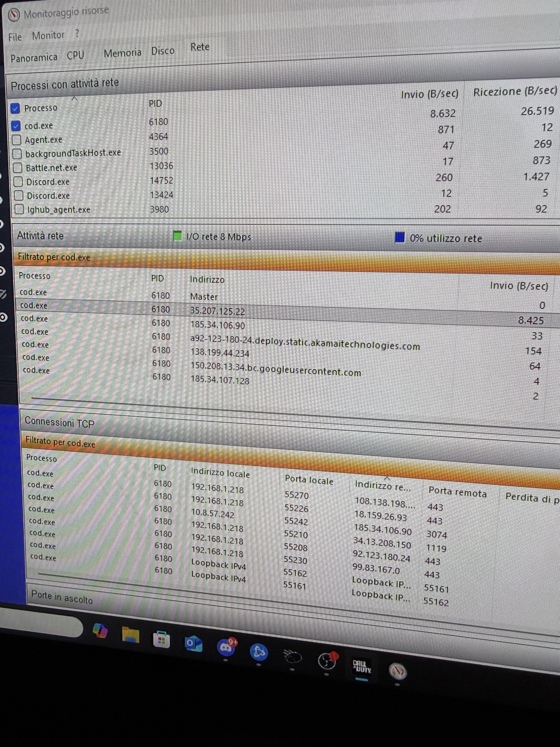Image resolution: width=560 pixels, height=747 pixels.
Task: Sort by Porta remota column header
Action: click(457, 492)
